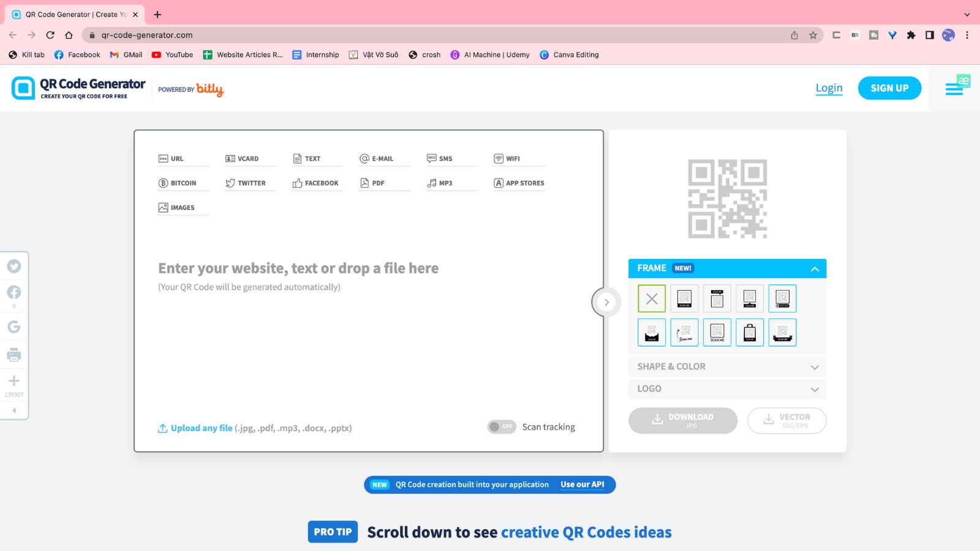Open the browser side panel icon
The image size is (980, 551).
click(930, 35)
